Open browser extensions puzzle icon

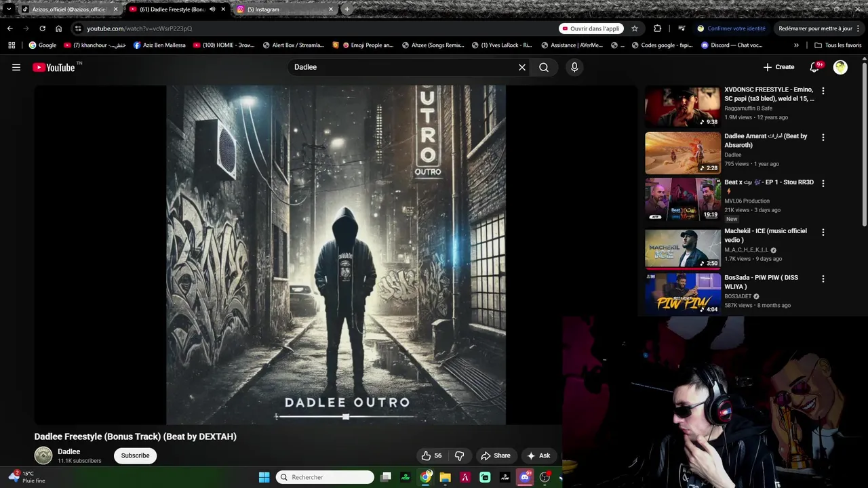[x=657, y=28]
